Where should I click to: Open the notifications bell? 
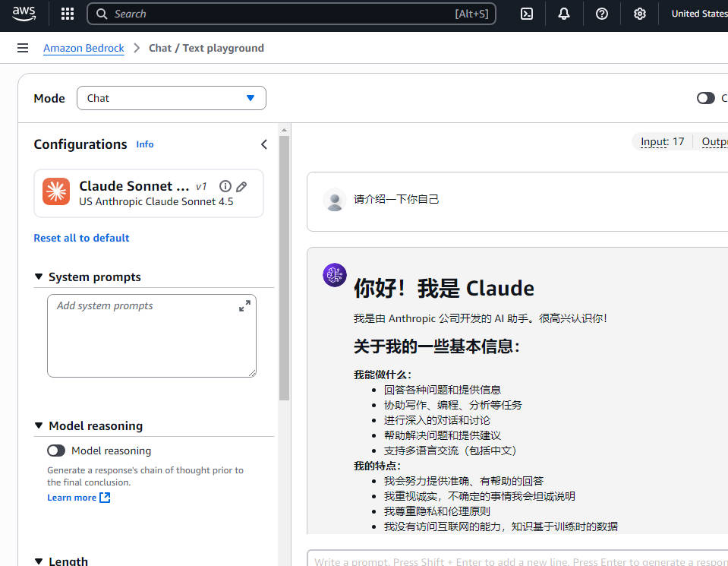pos(564,14)
